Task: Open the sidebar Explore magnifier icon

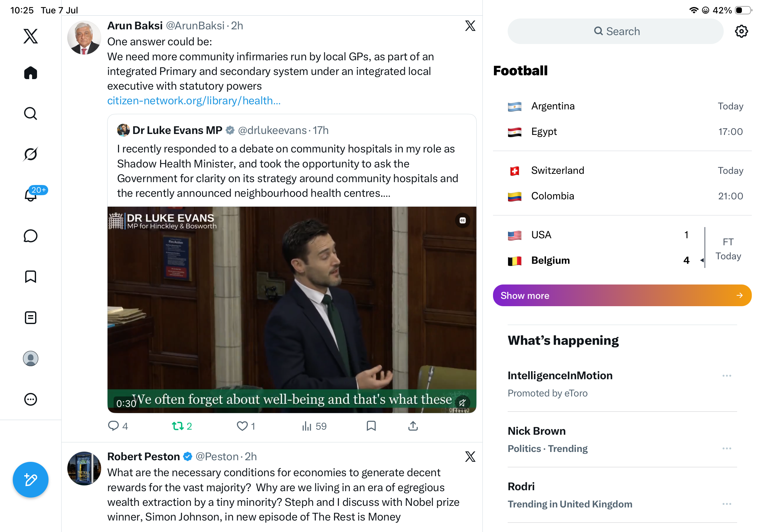Action: tap(31, 114)
